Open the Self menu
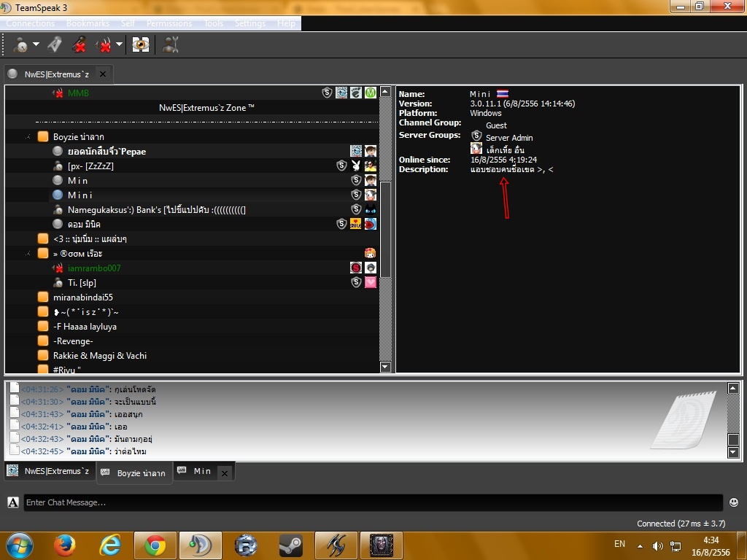 point(128,23)
